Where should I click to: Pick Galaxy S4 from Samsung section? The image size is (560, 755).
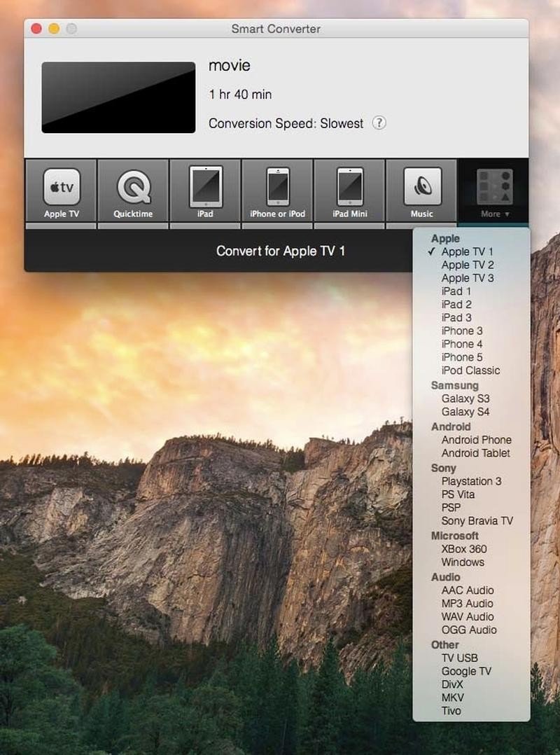(465, 412)
